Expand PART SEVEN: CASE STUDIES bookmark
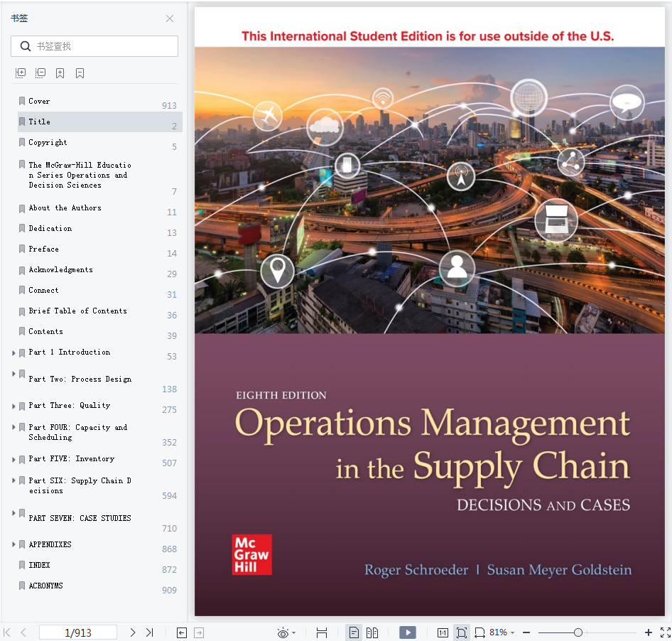Screen dimensions: 672x641 click(x=13, y=513)
